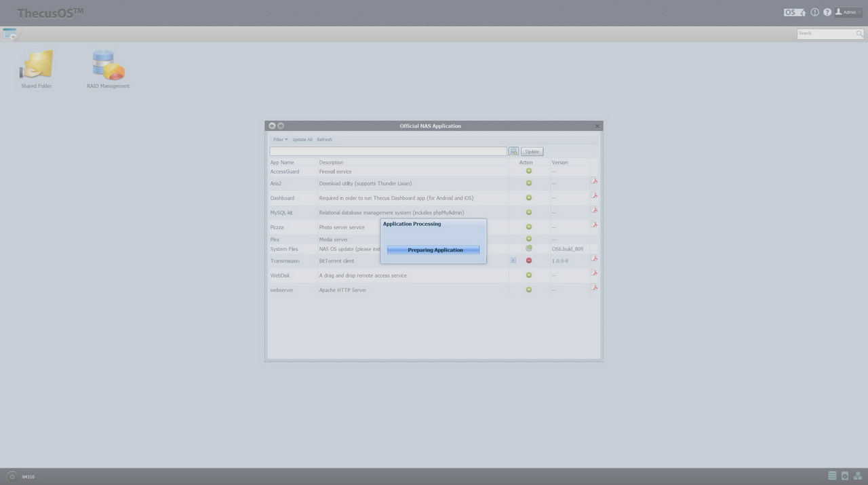Open the webserver PDF document icon

[594, 288]
